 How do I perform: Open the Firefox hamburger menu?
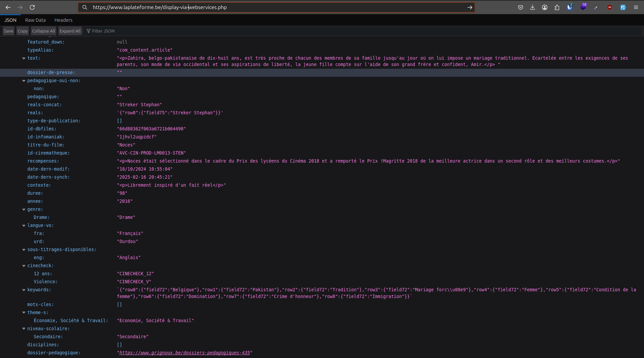click(x=636, y=7)
